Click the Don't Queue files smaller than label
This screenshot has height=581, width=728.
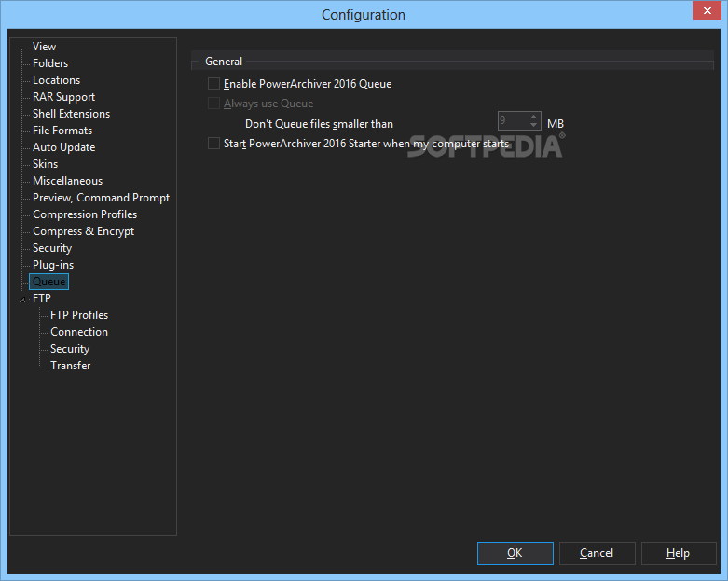(x=319, y=124)
